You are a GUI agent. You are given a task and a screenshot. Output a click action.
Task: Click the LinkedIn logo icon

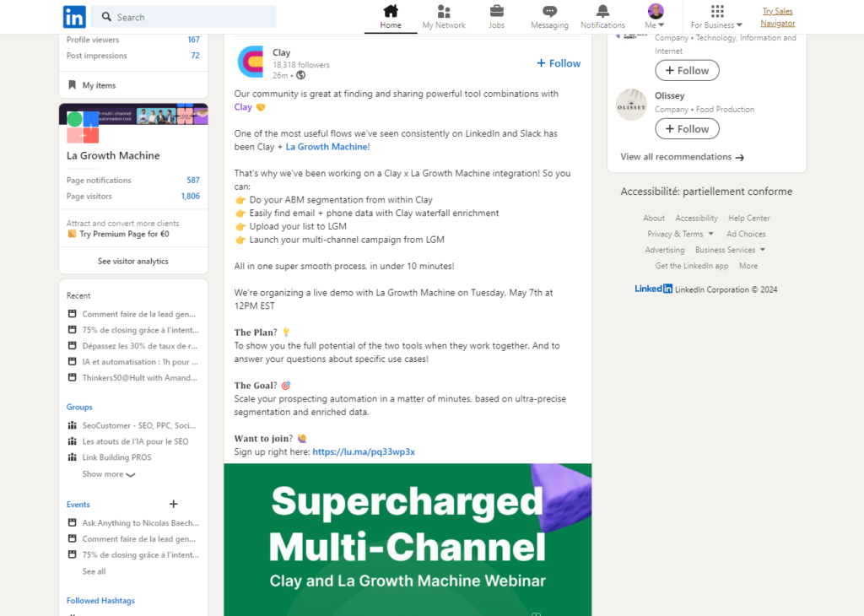pos(74,17)
